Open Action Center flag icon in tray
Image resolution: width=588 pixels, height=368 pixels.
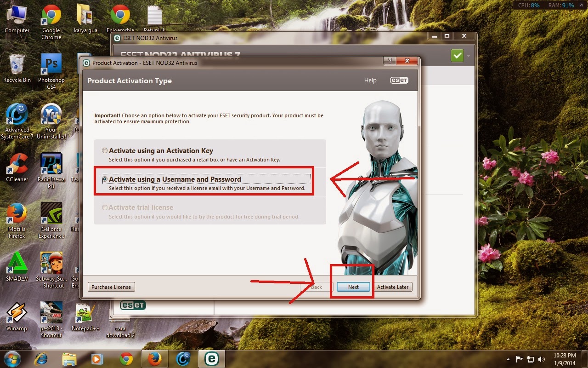click(520, 359)
